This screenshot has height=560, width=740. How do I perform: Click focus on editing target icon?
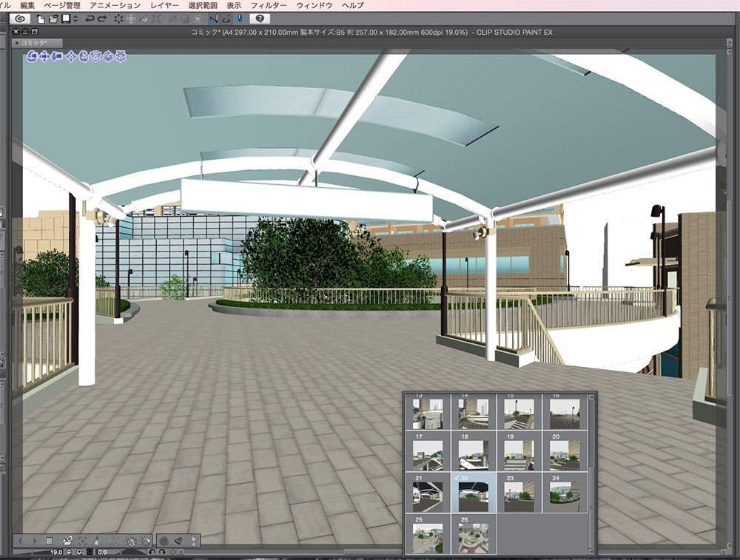pos(83,540)
